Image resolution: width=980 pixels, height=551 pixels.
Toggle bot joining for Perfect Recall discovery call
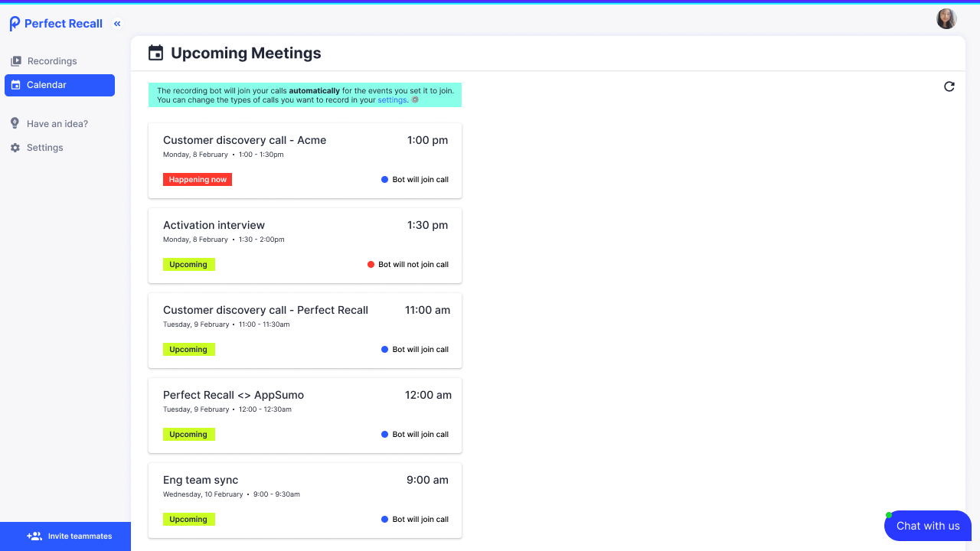415,350
